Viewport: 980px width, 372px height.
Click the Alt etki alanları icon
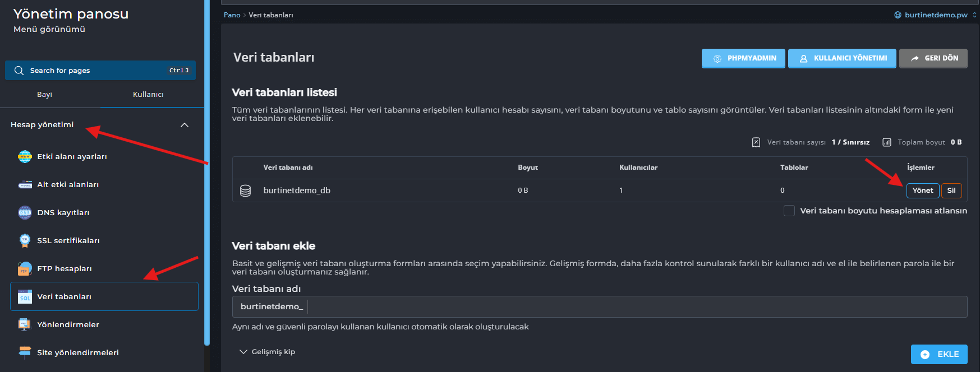[x=25, y=184]
